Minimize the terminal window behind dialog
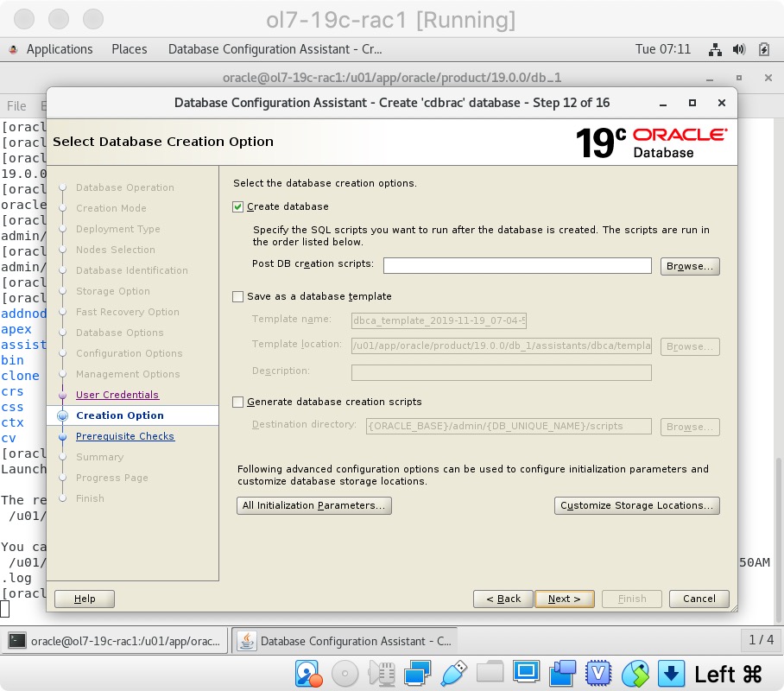 710,79
